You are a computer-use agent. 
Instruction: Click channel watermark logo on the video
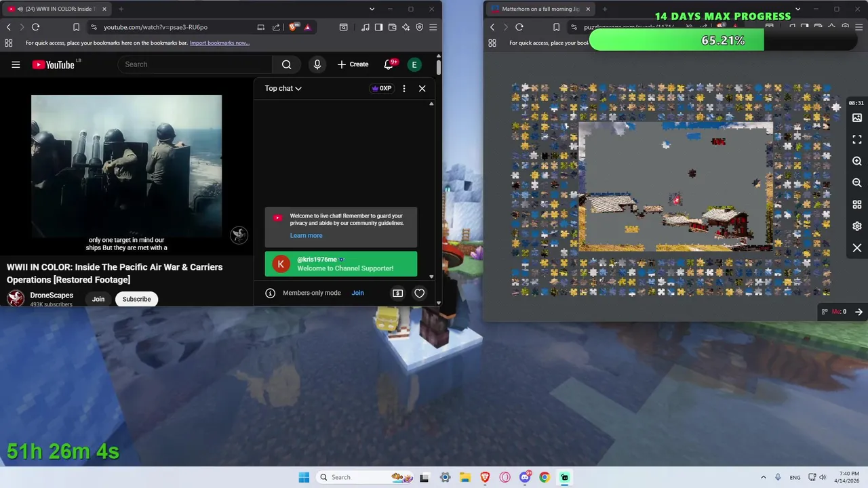coord(239,235)
